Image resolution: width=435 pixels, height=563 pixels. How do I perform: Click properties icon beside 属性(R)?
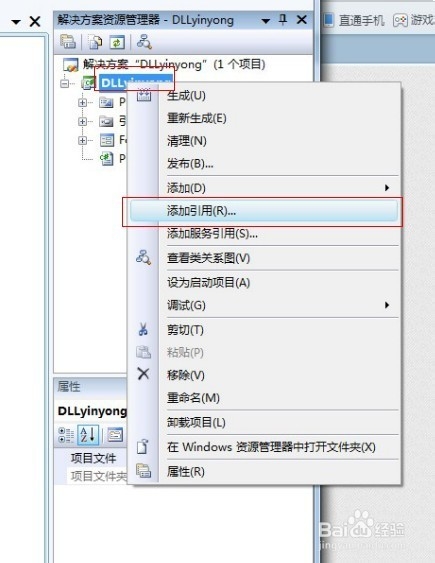point(144,470)
